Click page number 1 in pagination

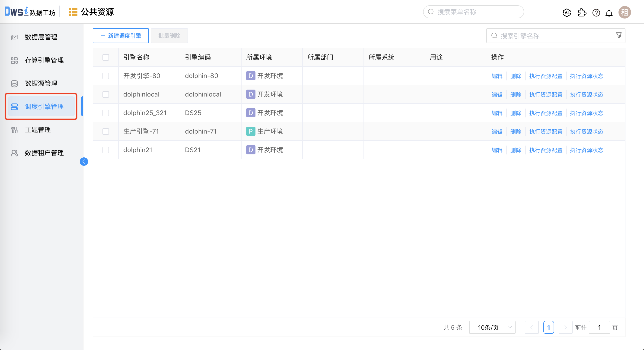[549, 327]
